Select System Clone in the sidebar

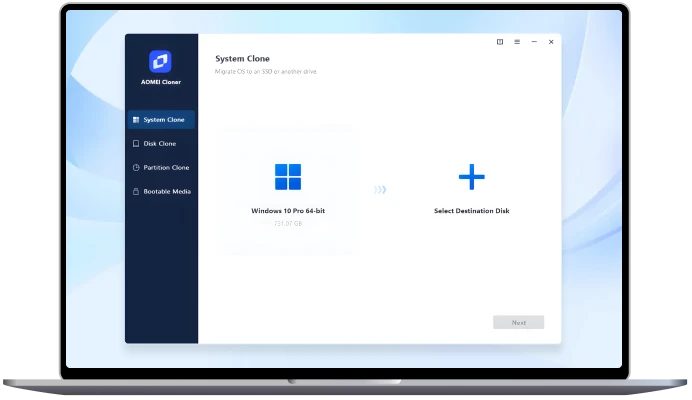point(161,120)
